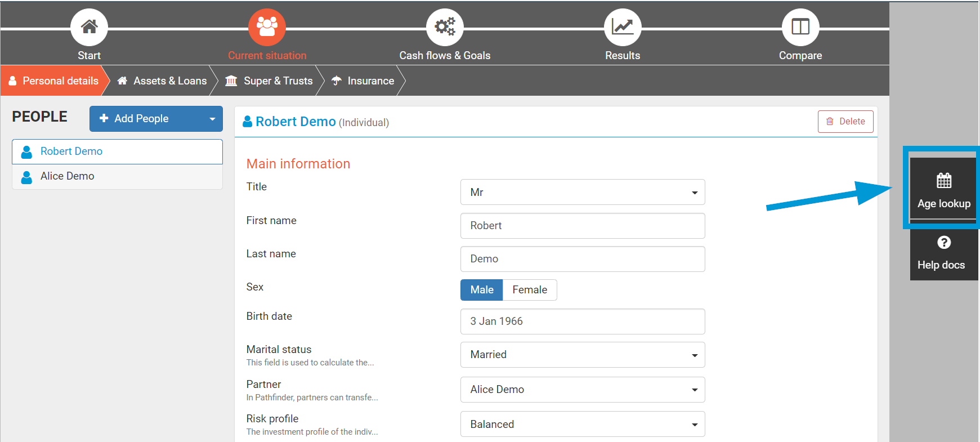Open the Current situation people icon
This screenshot has height=442, width=980.
tap(267, 27)
